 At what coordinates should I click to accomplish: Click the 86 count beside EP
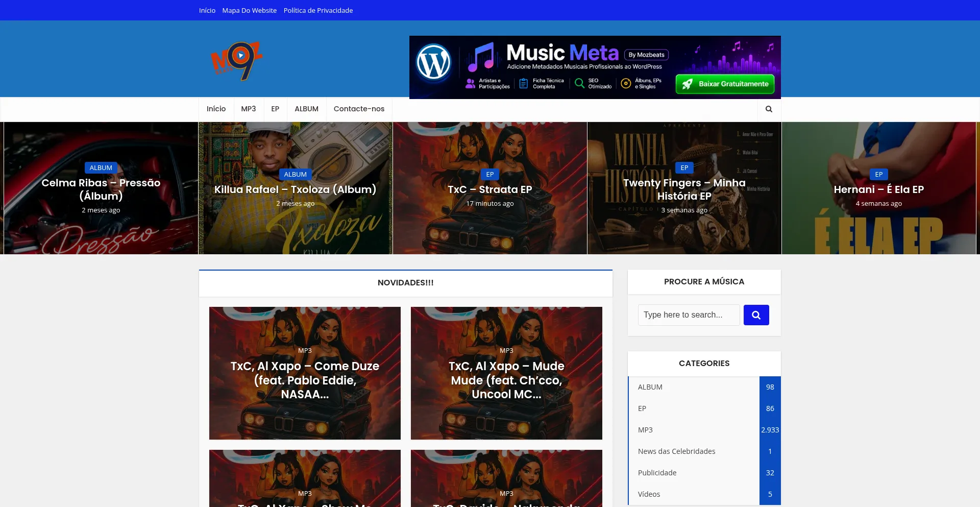[x=770, y=408]
